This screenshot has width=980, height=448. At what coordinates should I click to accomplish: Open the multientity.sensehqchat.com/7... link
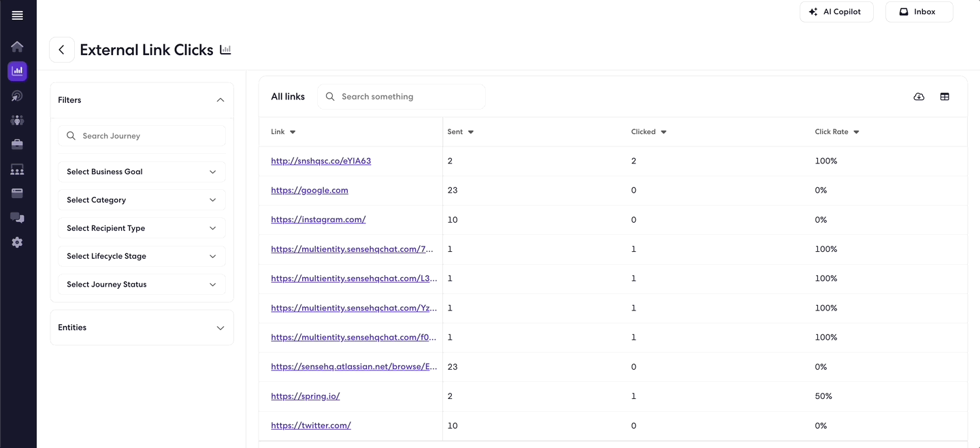tap(352, 249)
